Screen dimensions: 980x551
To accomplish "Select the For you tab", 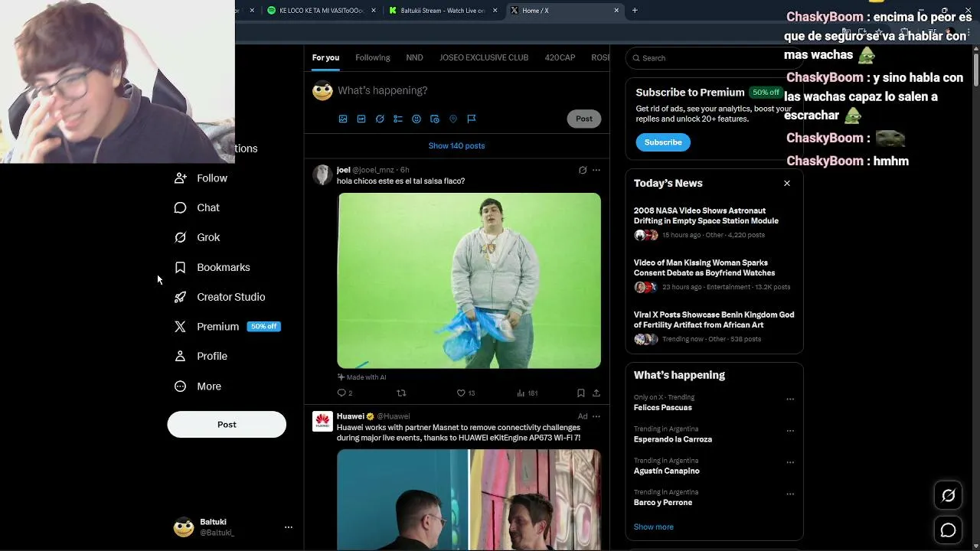I will point(325,57).
